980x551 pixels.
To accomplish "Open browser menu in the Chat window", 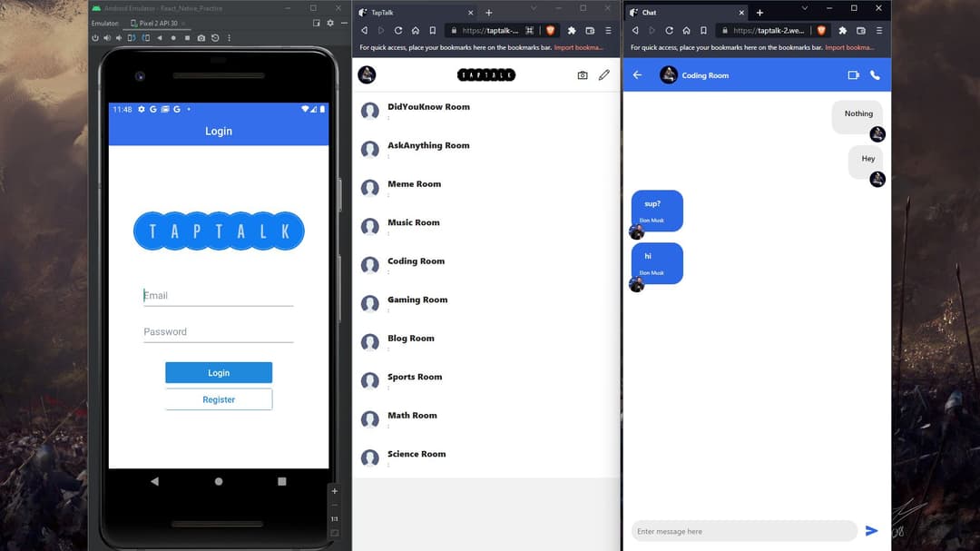I will [x=878, y=30].
